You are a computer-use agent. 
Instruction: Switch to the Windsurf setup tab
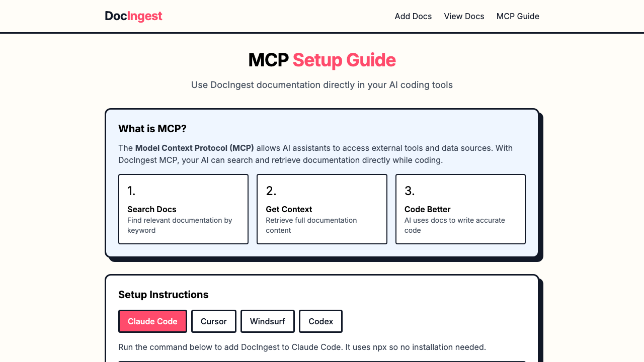(x=267, y=321)
